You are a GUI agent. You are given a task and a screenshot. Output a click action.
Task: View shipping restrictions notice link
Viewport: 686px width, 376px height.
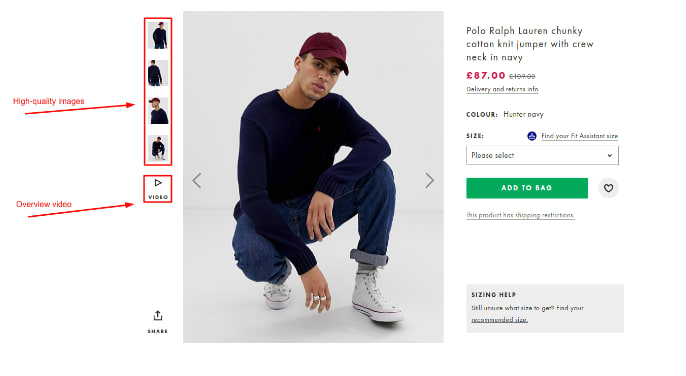520,215
